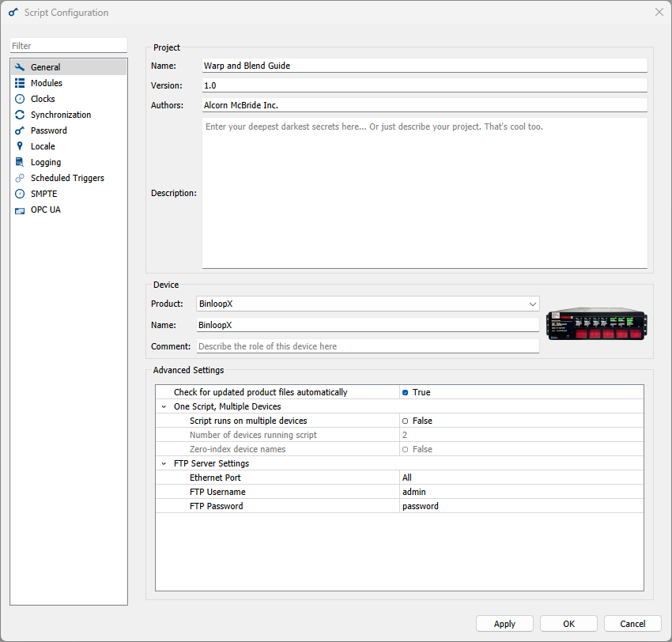This screenshot has width=672, height=642.
Task: Select OPC UA in the sidebar
Action: [x=45, y=210]
